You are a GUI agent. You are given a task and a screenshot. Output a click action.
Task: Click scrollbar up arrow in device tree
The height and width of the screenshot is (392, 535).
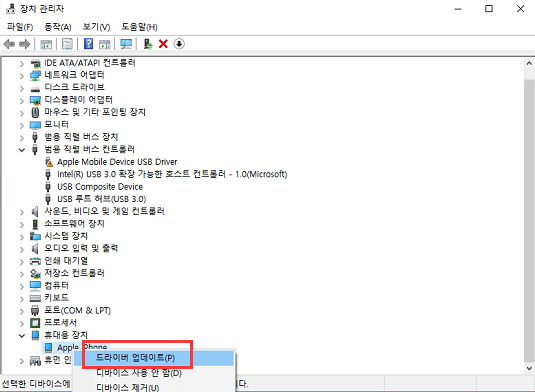click(529, 63)
